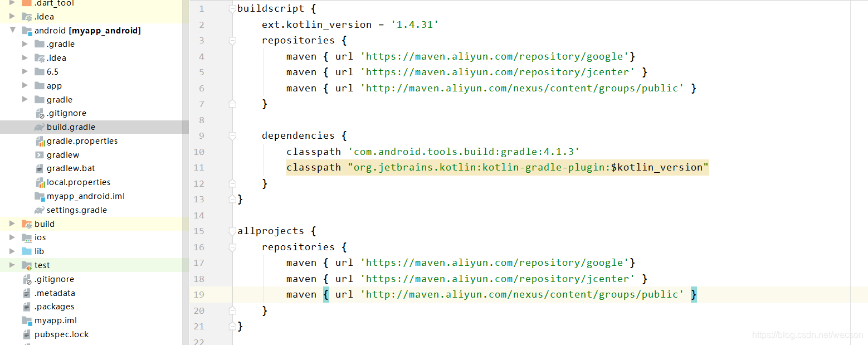
Task: Click the myapp.iml file icon
Action: (27, 320)
